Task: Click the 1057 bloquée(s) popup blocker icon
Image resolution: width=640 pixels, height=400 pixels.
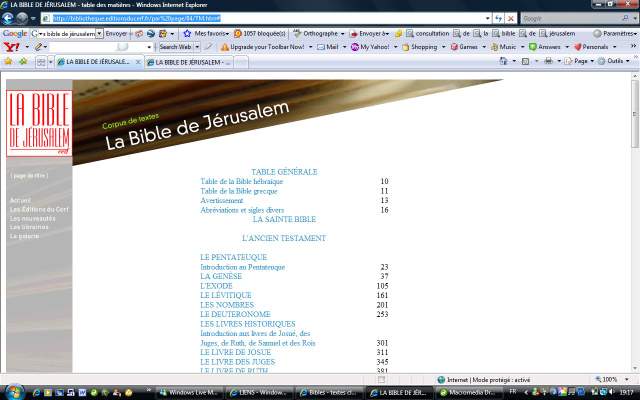Action: coord(238,33)
